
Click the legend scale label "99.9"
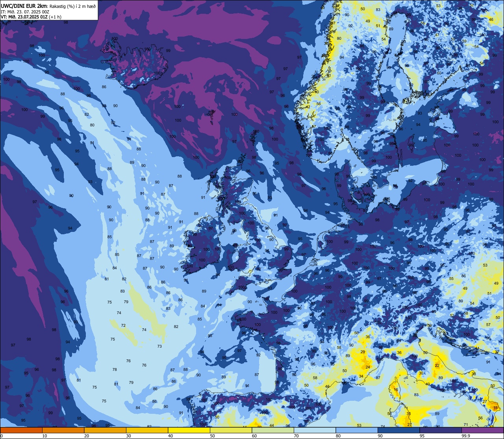coord(466,436)
